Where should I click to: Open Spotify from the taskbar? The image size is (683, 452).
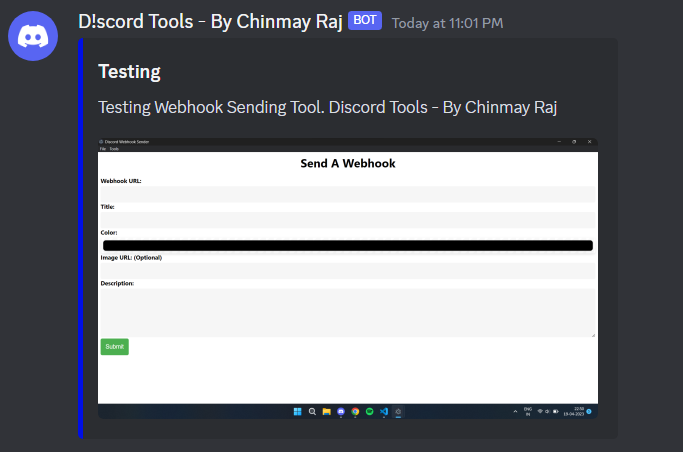pyautogui.click(x=369, y=412)
